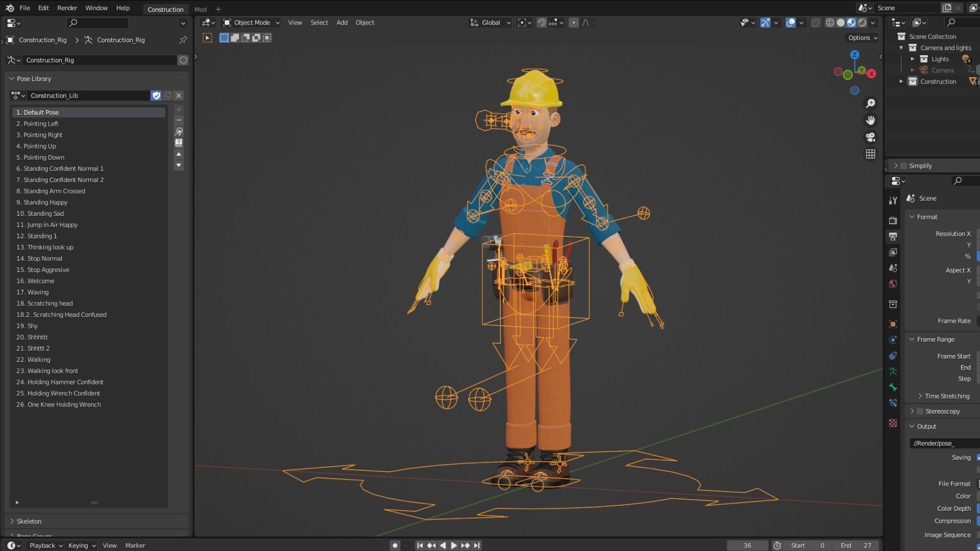This screenshot has height=551, width=980.
Task: Collapse the Pose Library panel
Action: [11, 79]
